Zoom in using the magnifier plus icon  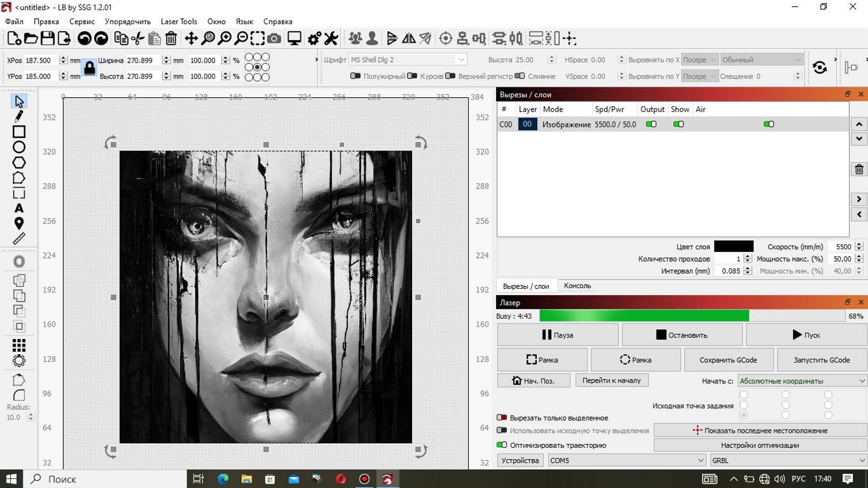click(x=224, y=39)
